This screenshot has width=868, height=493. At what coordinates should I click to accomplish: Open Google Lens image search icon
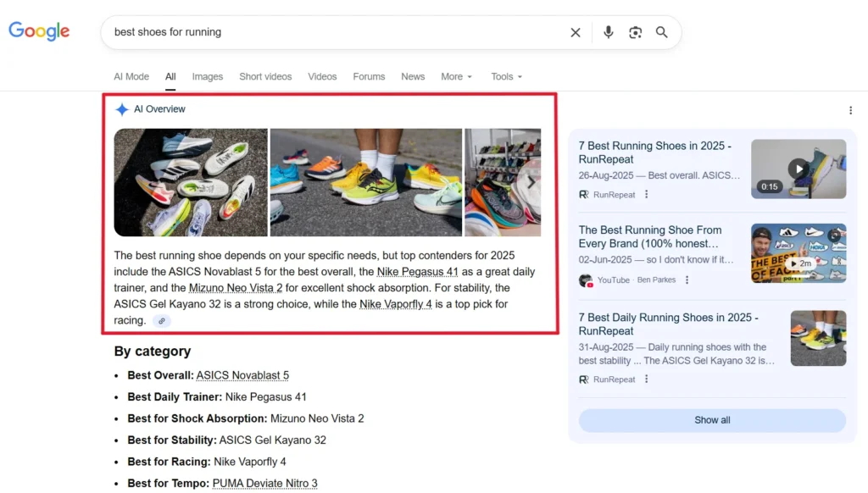tap(635, 32)
